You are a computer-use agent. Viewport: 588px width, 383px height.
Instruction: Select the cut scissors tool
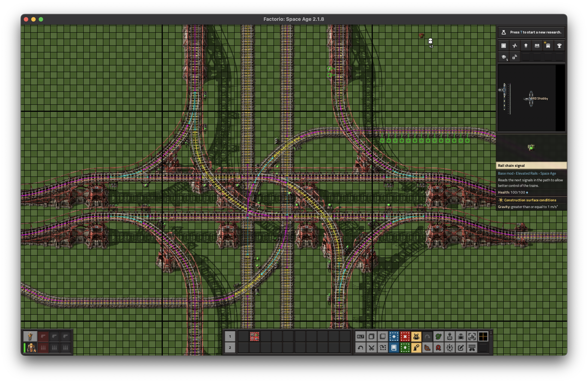[371, 348]
